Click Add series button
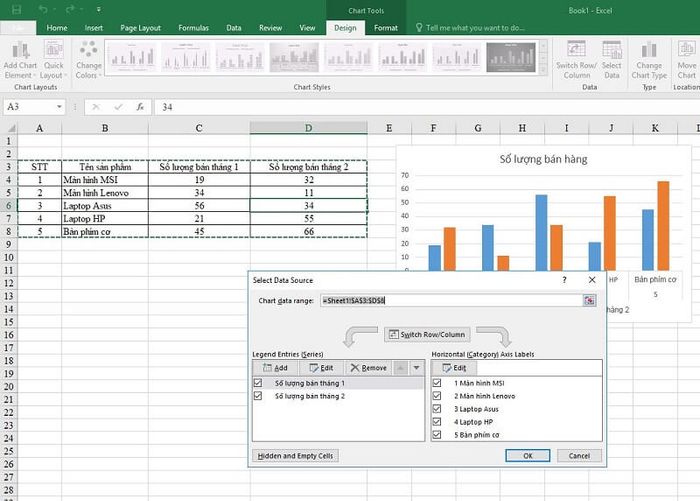This screenshot has width=700, height=501. (275, 368)
